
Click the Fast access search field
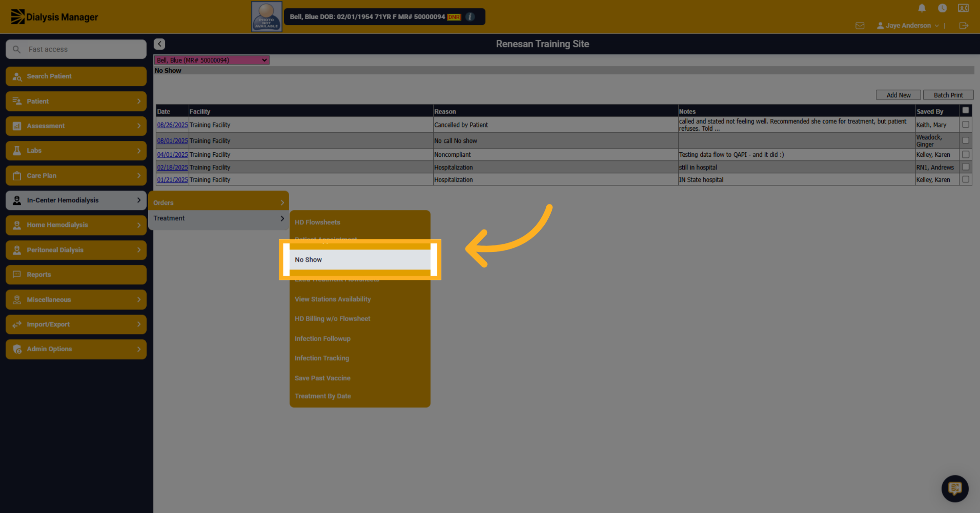click(76, 49)
